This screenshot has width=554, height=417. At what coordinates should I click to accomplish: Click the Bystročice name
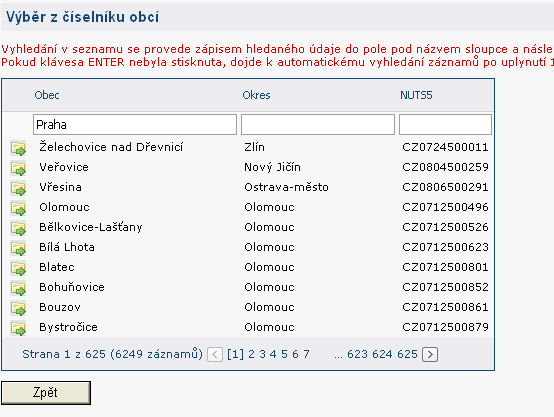[x=68, y=327]
